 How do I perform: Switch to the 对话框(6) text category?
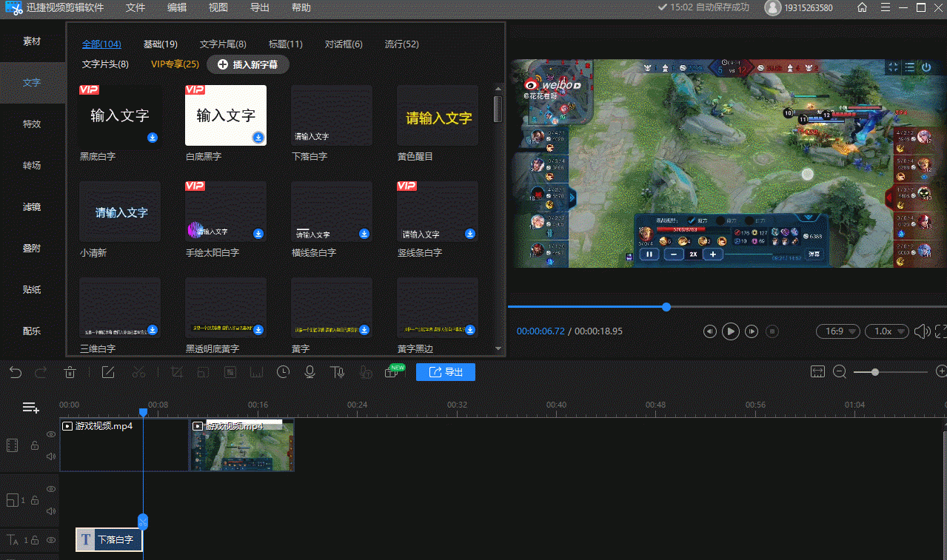(344, 44)
